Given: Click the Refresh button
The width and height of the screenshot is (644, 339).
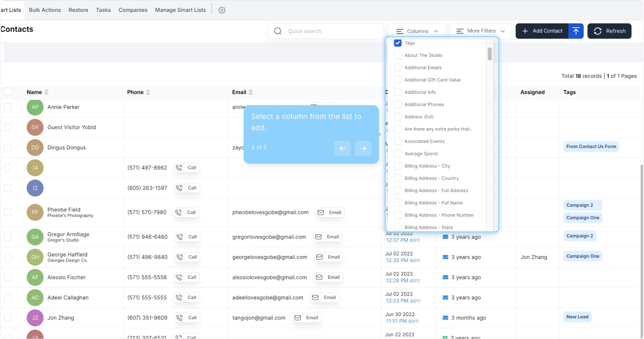Looking at the screenshot, I should pos(609,31).
